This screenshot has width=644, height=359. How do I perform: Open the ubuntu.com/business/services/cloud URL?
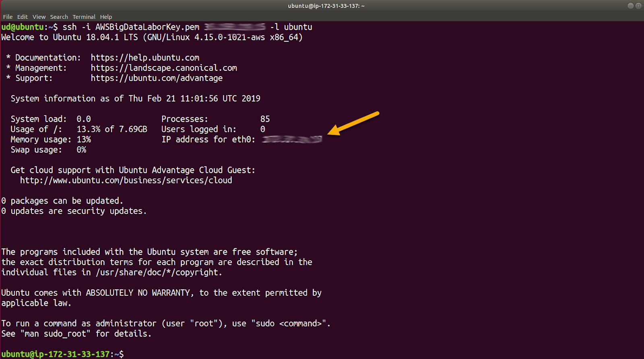click(126, 180)
